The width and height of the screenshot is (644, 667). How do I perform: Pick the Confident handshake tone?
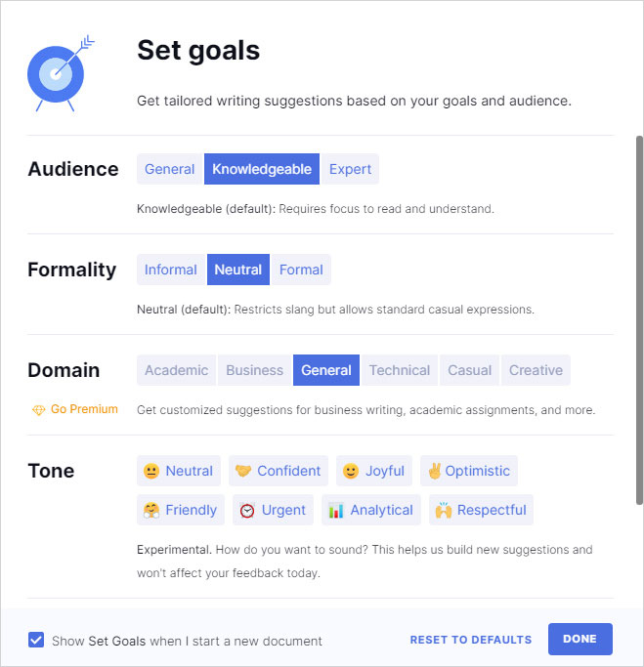[279, 471]
